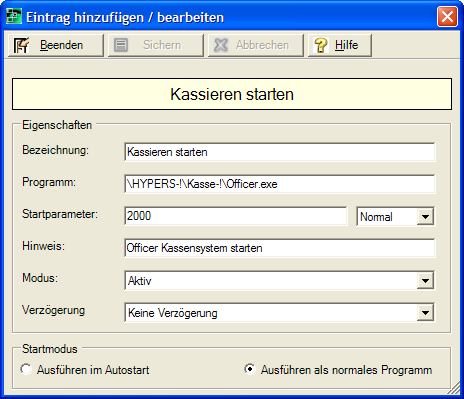Image resolution: width=464 pixels, height=399 pixels.
Task: Click the Hinweis text field
Action: click(280, 248)
